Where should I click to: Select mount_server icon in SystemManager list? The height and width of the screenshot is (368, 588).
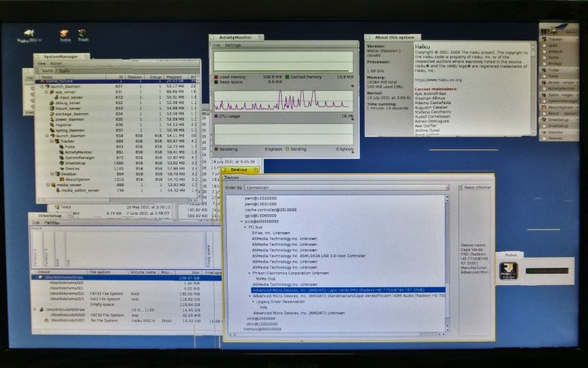click(x=52, y=108)
